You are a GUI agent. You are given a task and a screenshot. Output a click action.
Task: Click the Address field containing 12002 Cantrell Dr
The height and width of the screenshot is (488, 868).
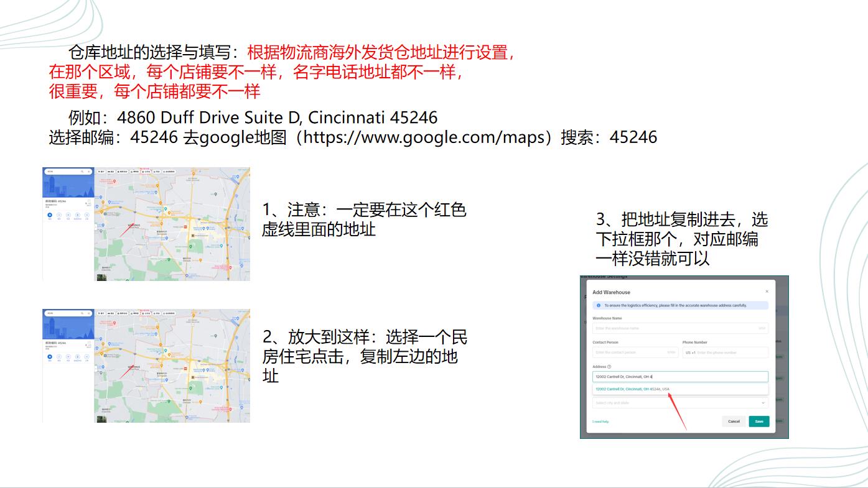680,377
